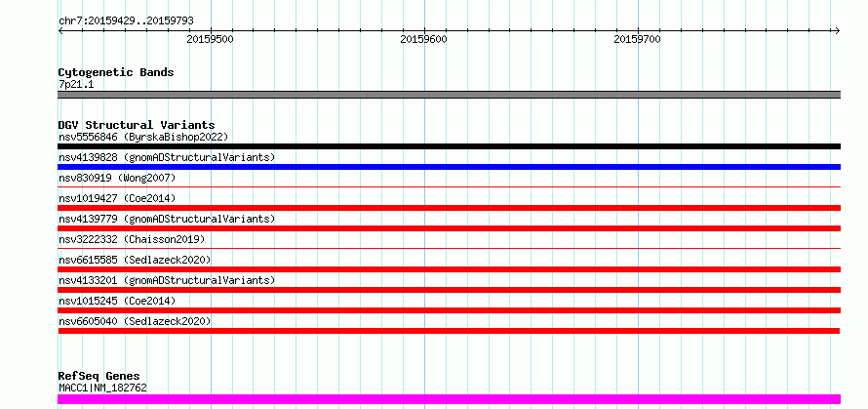Click ruler position label 20159700
The width and height of the screenshot is (868, 409).
638,39
